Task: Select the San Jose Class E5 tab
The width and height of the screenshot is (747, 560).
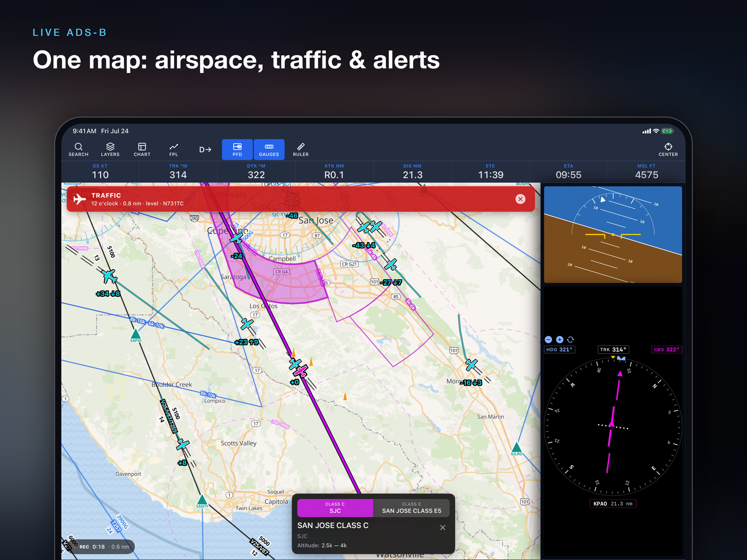Action: [x=411, y=508]
